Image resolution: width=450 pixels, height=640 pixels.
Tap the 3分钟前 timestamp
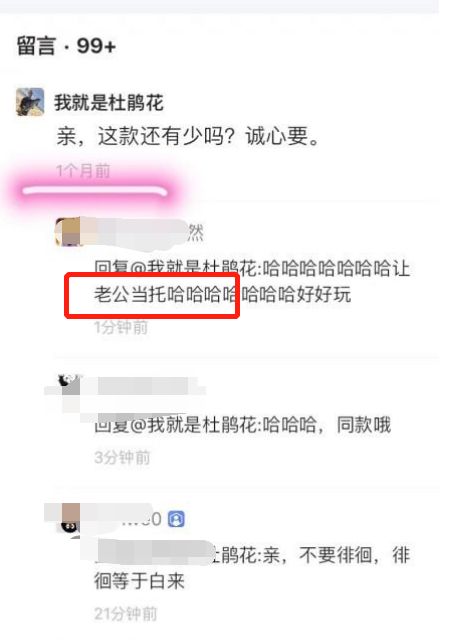pos(122,458)
